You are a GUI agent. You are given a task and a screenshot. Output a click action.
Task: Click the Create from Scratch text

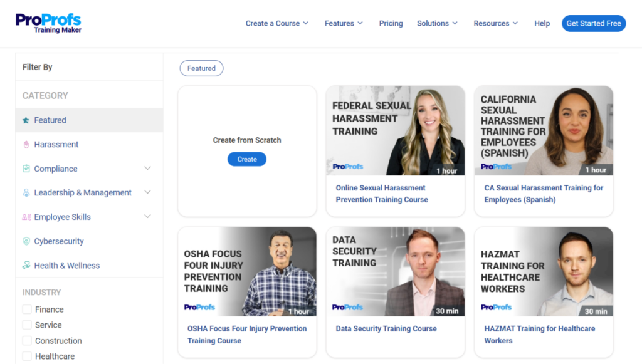247,140
